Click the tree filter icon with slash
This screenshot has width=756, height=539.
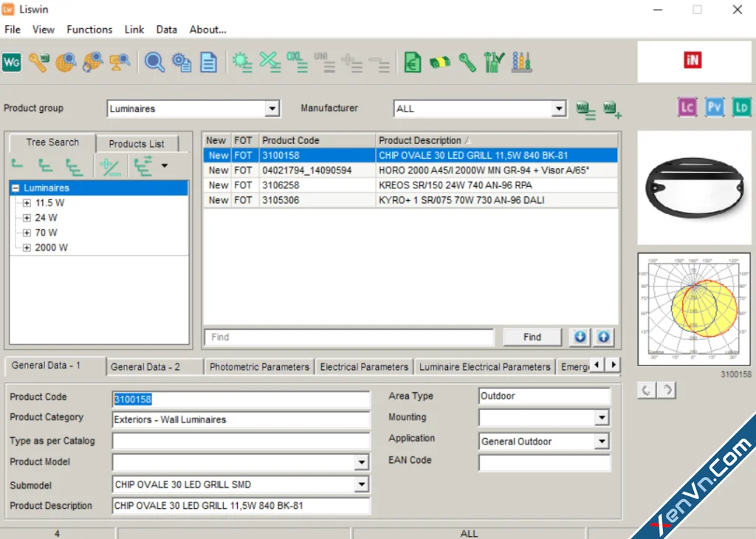(x=110, y=167)
